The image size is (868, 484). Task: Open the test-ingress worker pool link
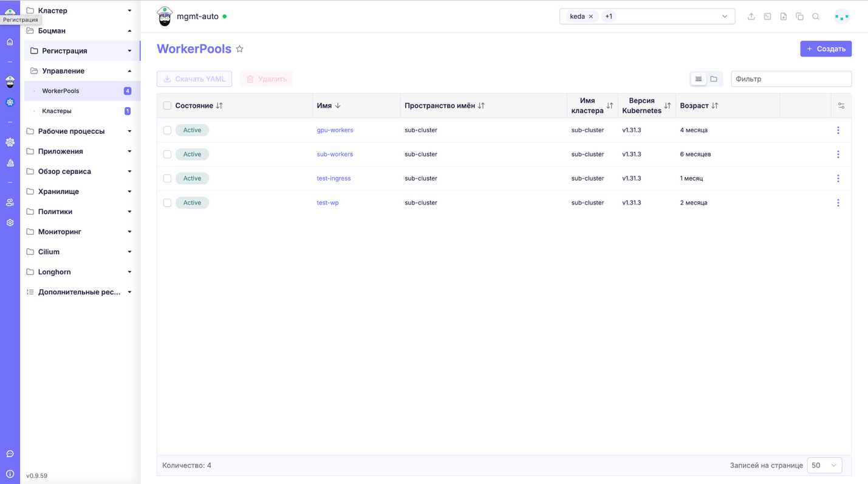point(333,179)
